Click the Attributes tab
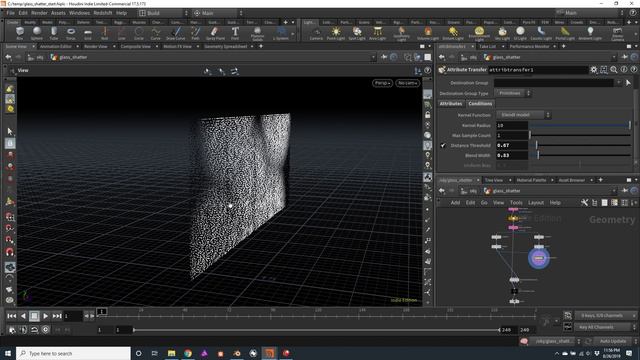 [451, 104]
